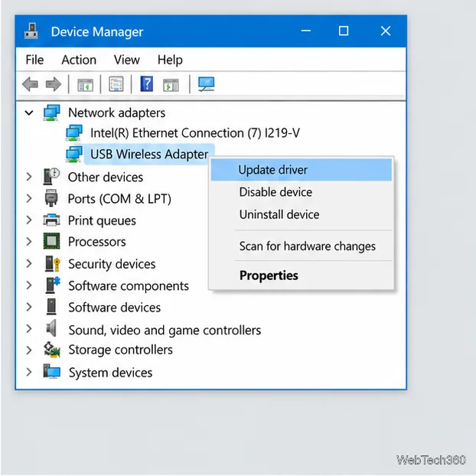Select the Software components label

click(129, 286)
